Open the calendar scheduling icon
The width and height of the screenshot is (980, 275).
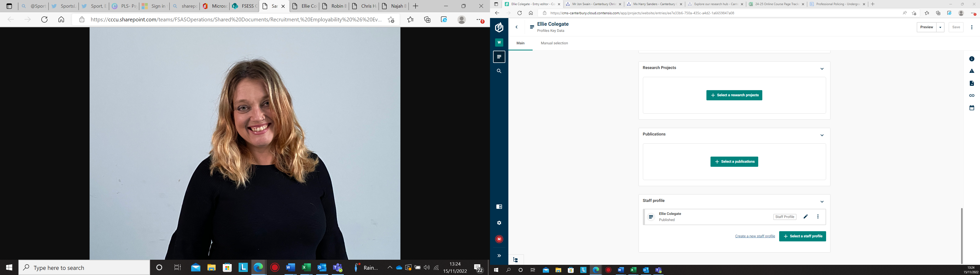click(971, 108)
